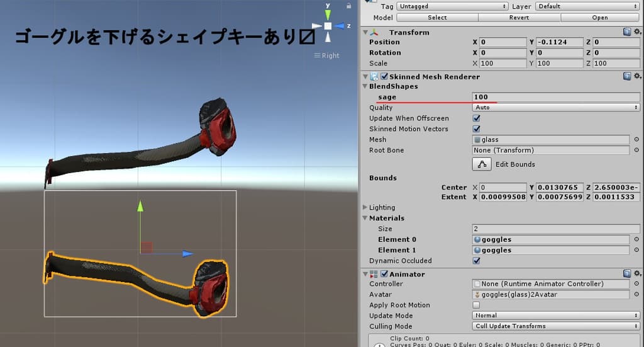Click the Model Revert button
This screenshot has height=347, width=644.
point(519,18)
